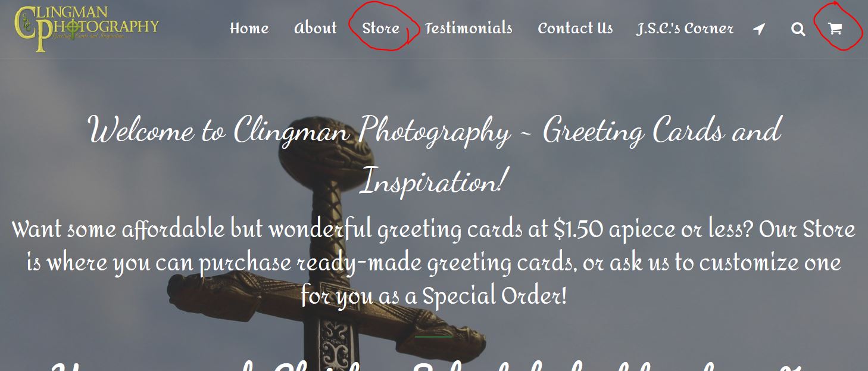View the Testimonials page
The image size is (868, 371).
(469, 28)
